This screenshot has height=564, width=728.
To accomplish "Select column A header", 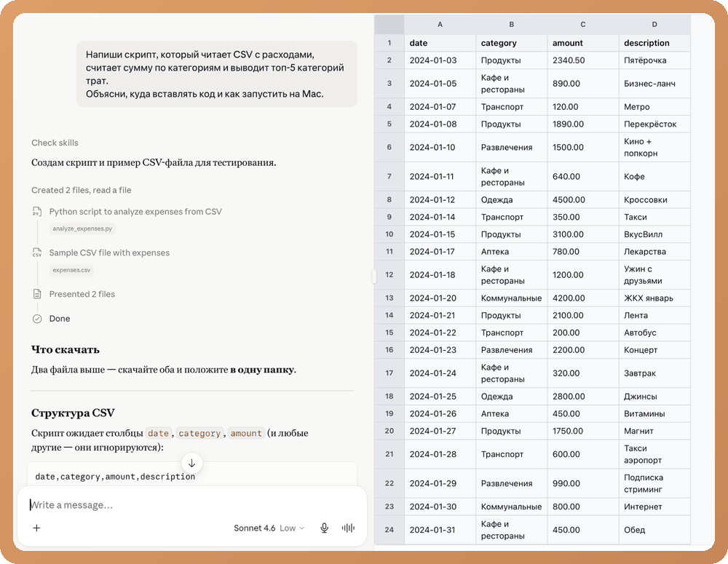I will click(440, 24).
